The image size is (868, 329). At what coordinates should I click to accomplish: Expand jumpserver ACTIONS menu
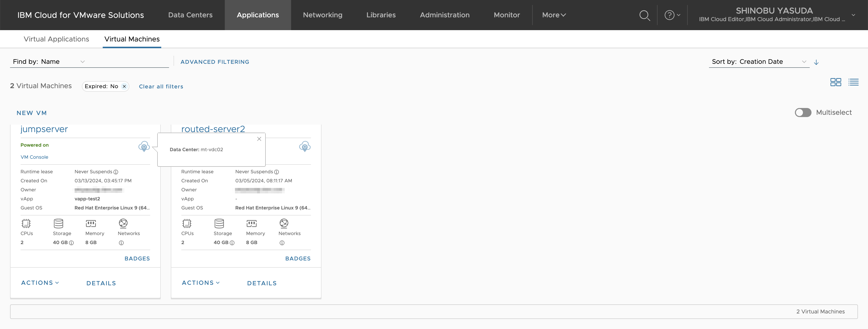click(x=40, y=283)
